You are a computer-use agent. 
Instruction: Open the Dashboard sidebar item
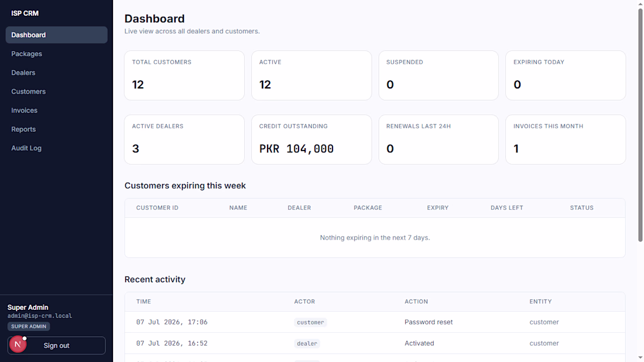[x=57, y=35]
